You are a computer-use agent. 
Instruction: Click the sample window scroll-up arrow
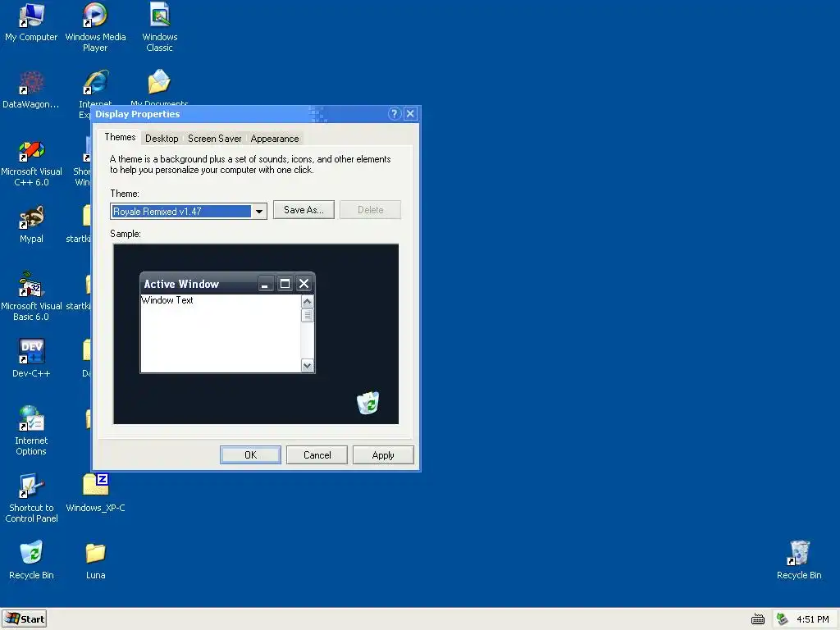307,302
